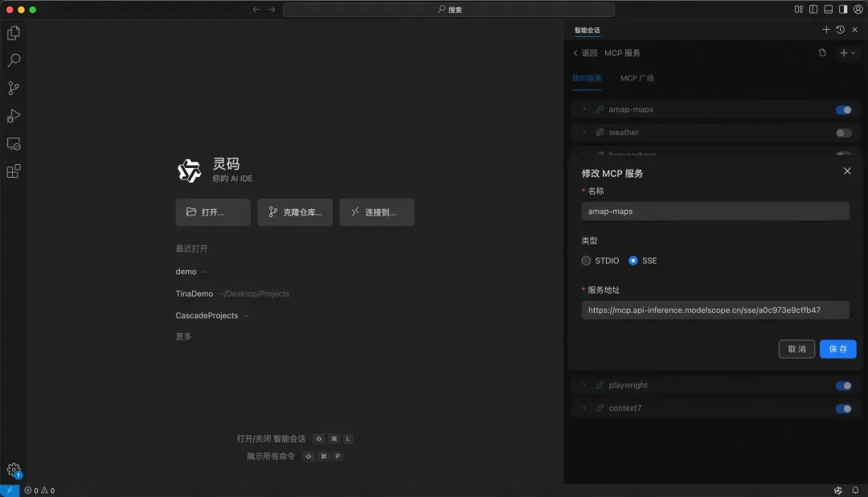Click 打开/关闭 智能会话 shortcut hint
Image resolution: width=868 pixels, height=497 pixels.
coord(272,439)
